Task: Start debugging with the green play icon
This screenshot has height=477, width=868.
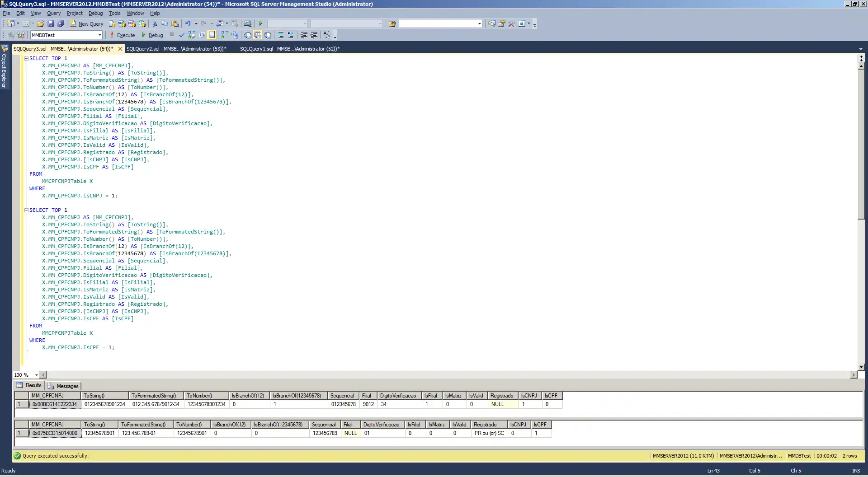Action: tap(260, 24)
